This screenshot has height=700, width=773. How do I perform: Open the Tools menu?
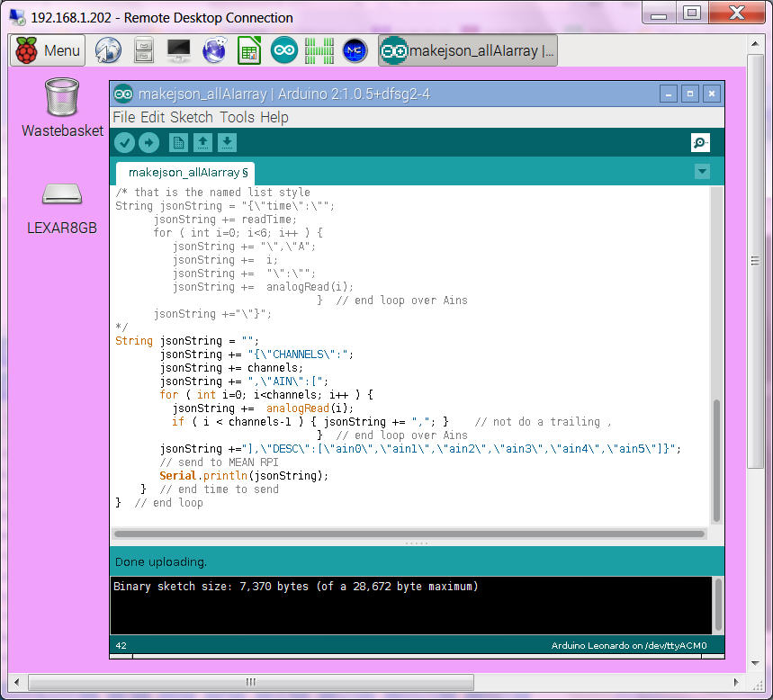[237, 117]
